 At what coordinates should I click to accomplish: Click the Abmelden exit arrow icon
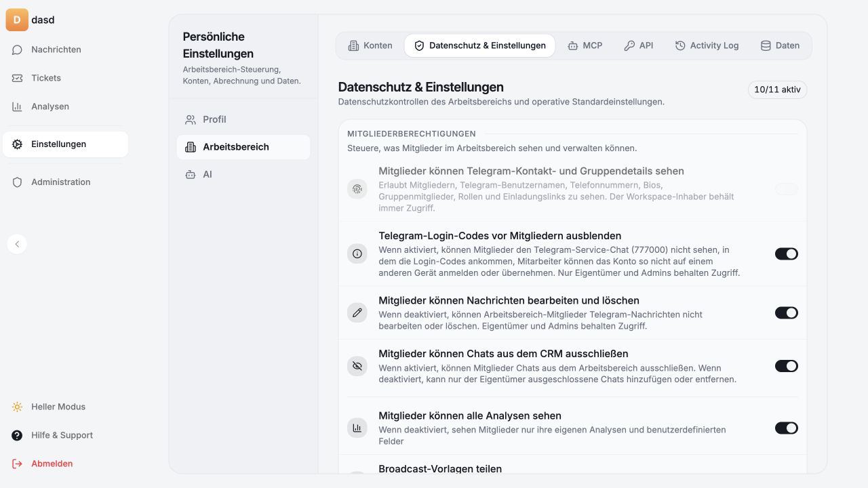click(18, 464)
